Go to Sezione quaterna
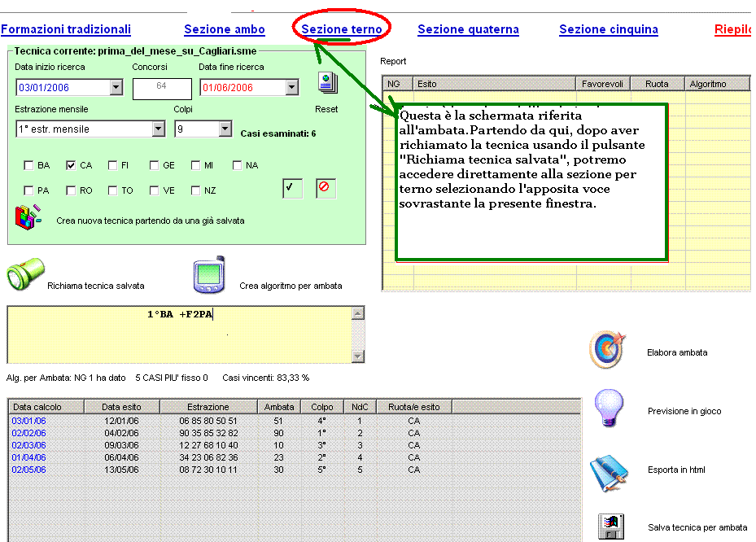Screen dimensions: 756x542 pos(468,29)
